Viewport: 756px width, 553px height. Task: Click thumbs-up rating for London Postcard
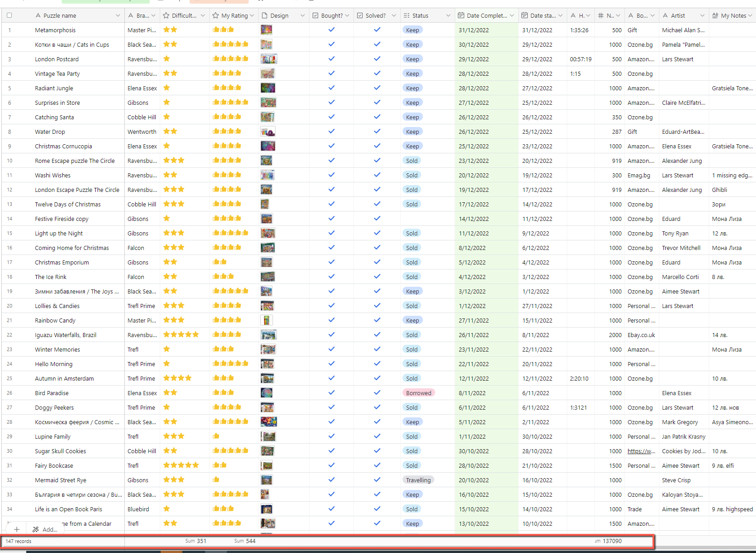[x=231, y=59]
